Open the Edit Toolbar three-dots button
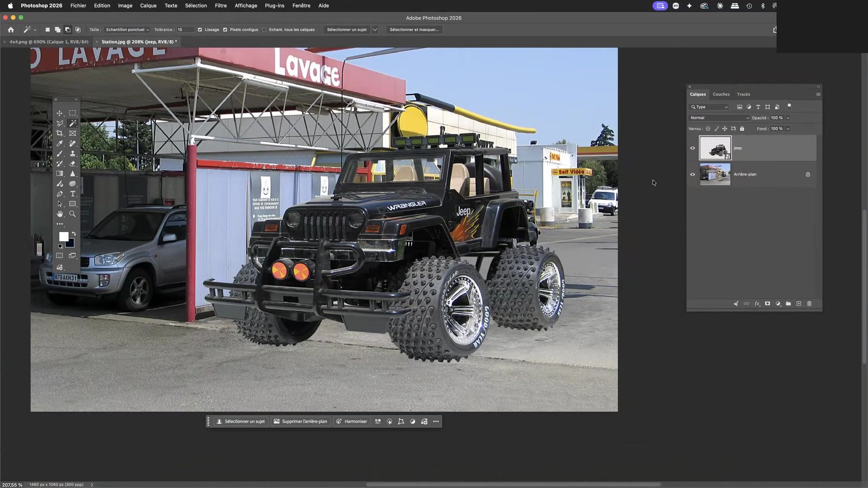 pyautogui.click(x=60, y=224)
